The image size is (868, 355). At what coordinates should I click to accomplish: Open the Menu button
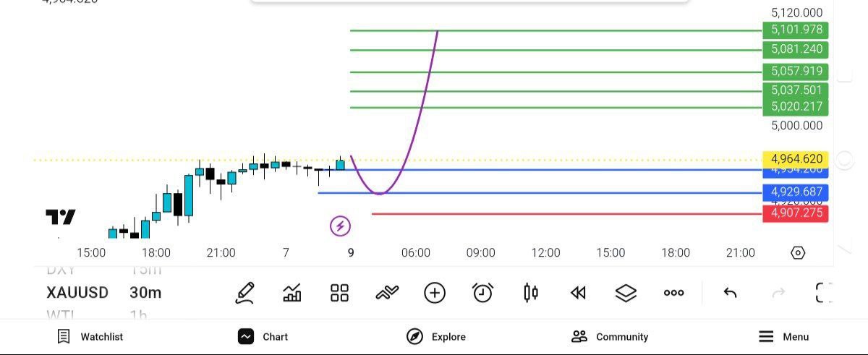[x=783, y=336]
